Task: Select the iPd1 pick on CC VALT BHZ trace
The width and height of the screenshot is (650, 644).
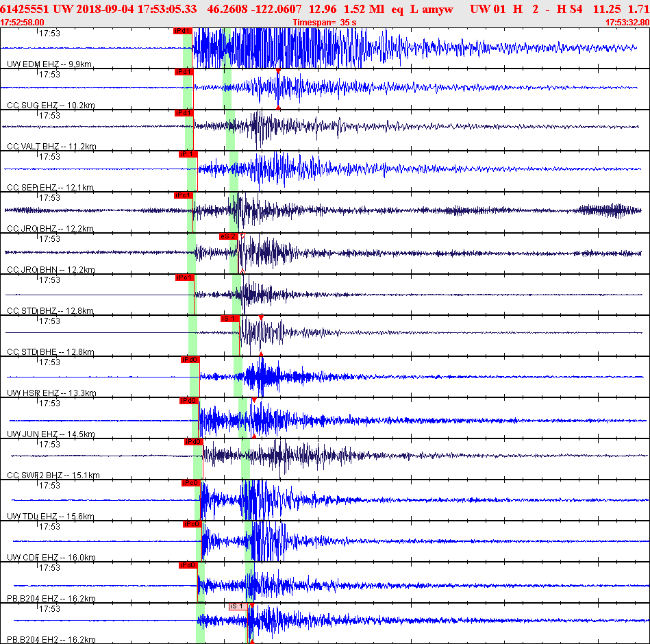Action: [184, 113]
